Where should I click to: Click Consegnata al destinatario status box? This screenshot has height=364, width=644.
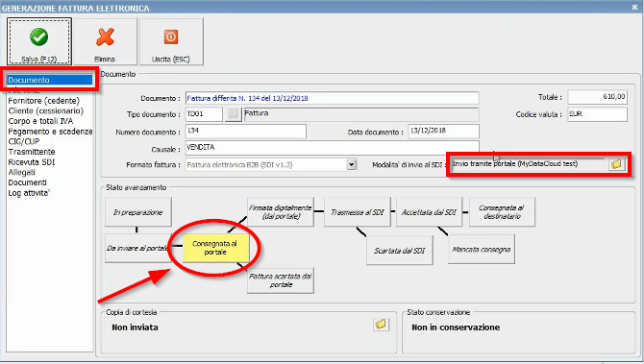(502, 211)
